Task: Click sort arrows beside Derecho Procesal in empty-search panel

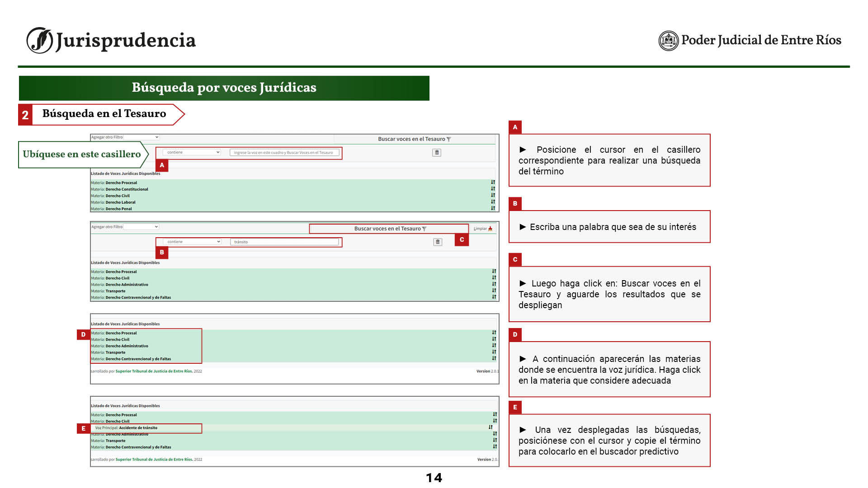Action: pos(493,183)
